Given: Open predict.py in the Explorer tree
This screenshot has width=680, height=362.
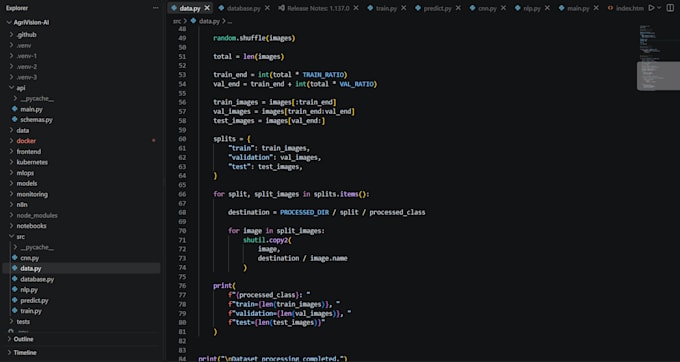Looking at the screenshot, I should tap(34, 300).
